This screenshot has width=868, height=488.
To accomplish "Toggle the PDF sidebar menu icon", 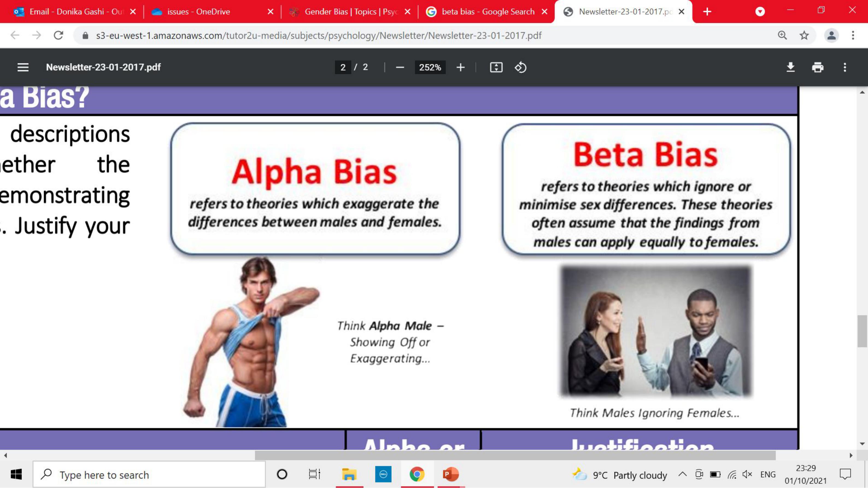I will [23, 67].
